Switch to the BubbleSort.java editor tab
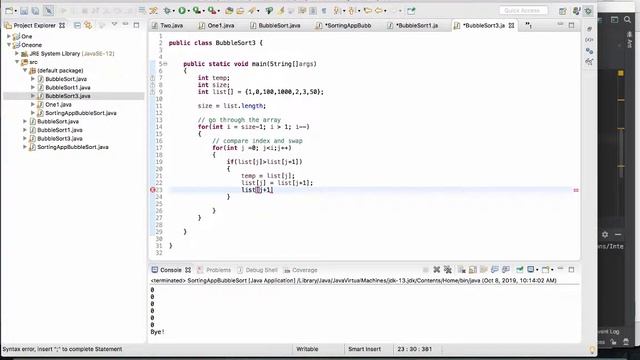 click(x=280, y=25)
